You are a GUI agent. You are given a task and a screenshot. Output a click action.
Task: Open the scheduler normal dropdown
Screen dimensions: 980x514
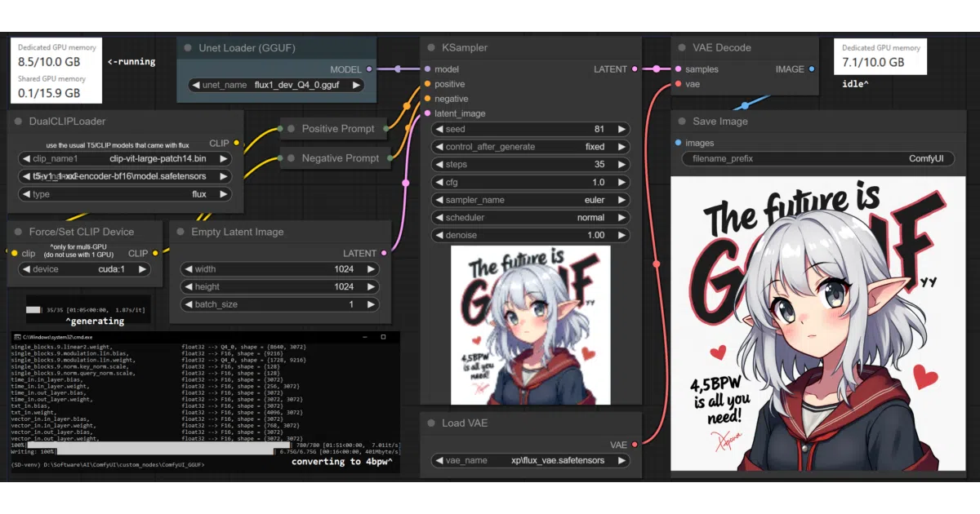pos(531,218)
